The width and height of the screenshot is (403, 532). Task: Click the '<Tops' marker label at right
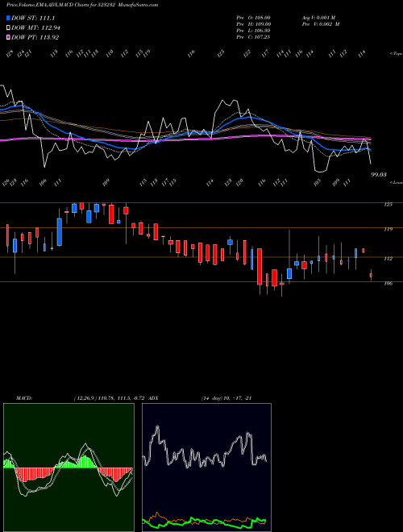[x=396, y=54]
